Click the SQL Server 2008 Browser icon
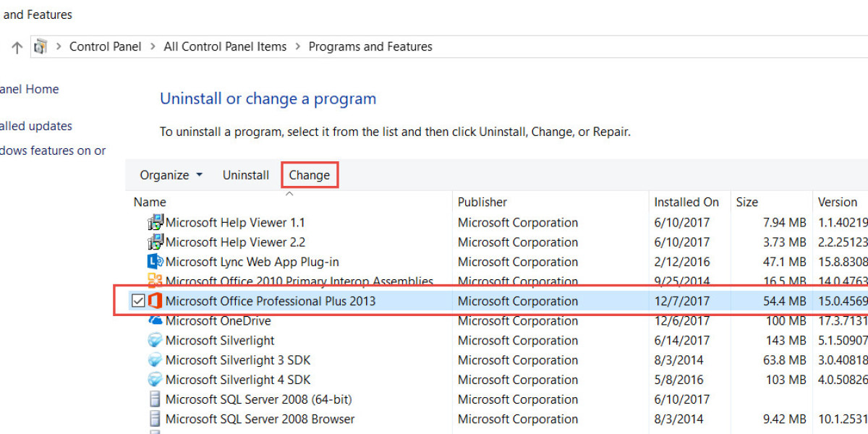Image resolution: width=868 pixels, height=434 pixels. [155, 419]
